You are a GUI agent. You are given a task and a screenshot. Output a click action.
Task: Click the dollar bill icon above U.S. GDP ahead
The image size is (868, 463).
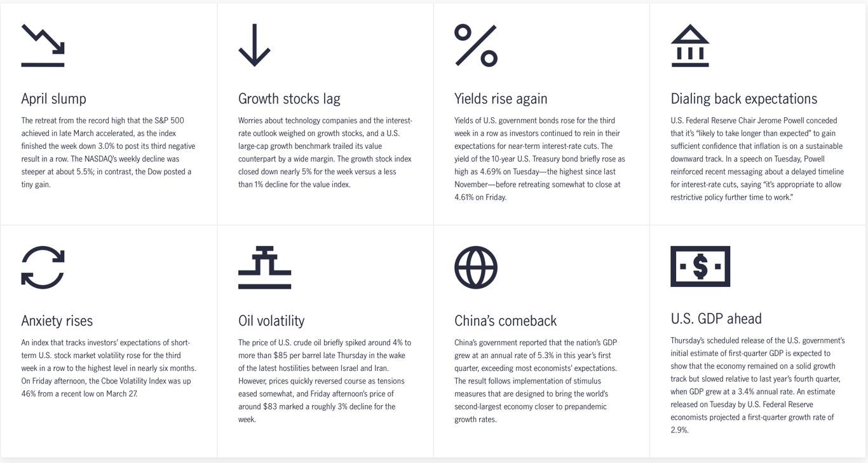click(x=700, y=266)
